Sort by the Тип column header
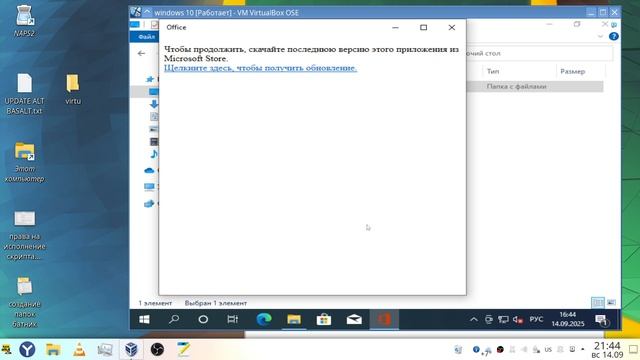 pos(493,71)
